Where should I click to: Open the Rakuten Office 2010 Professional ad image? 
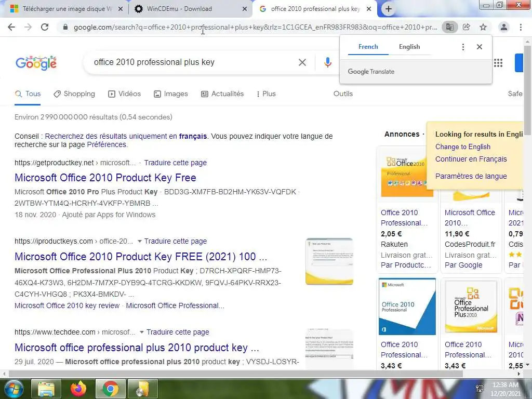coord(403,175)
